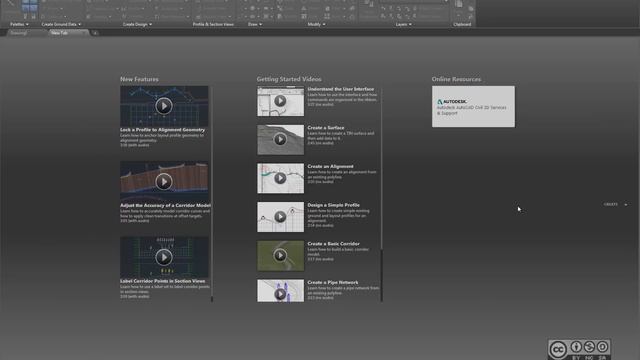640x360 pixels.
Task: Click the Create an Alignment title text
Action: click(x=330, y=167)
